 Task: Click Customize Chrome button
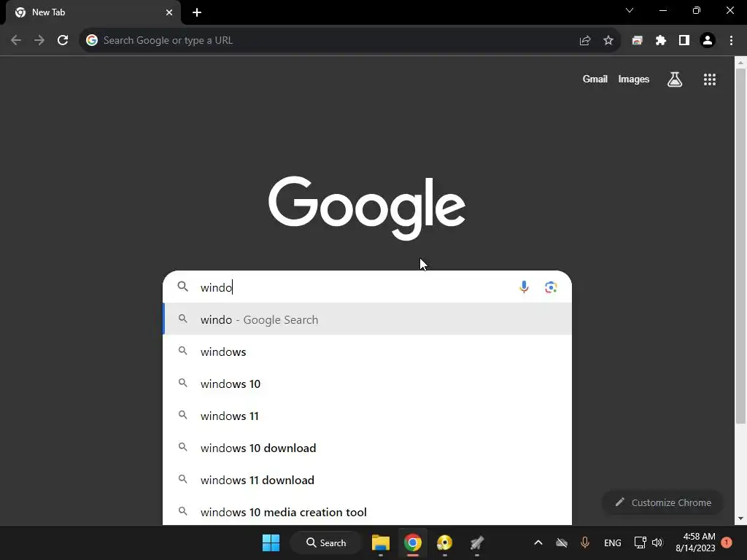point(662,502)
